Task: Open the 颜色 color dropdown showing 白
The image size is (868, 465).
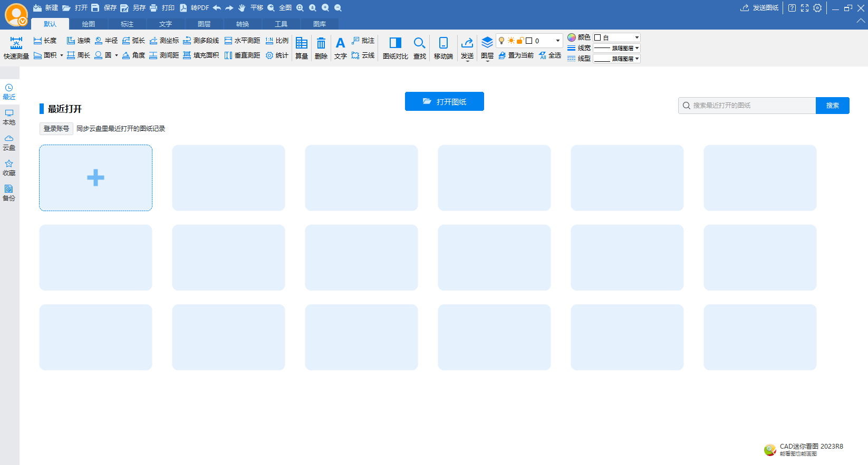Action: point(616,37)
